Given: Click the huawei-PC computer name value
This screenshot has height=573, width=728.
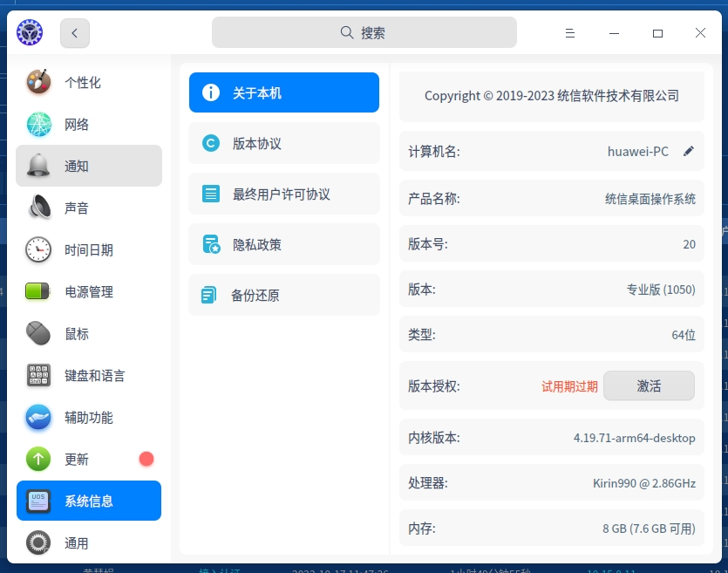Looking at the screenshot, I should pos(638,152).
